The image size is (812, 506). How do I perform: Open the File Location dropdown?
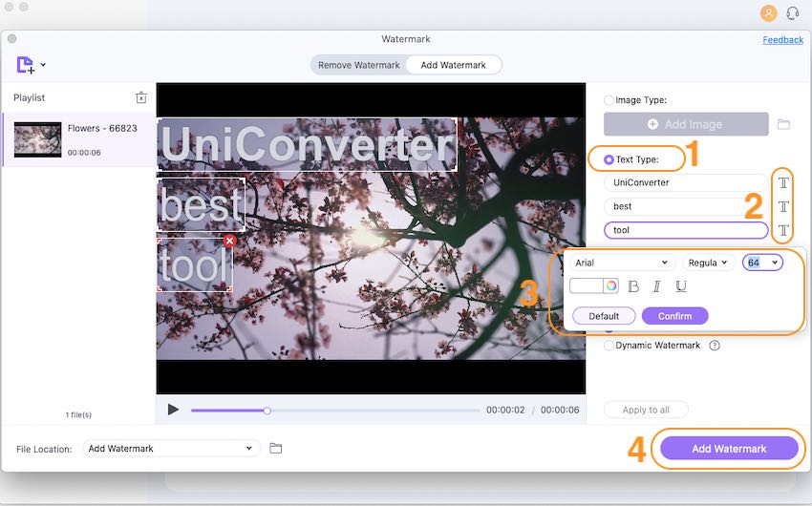point(171,448)
